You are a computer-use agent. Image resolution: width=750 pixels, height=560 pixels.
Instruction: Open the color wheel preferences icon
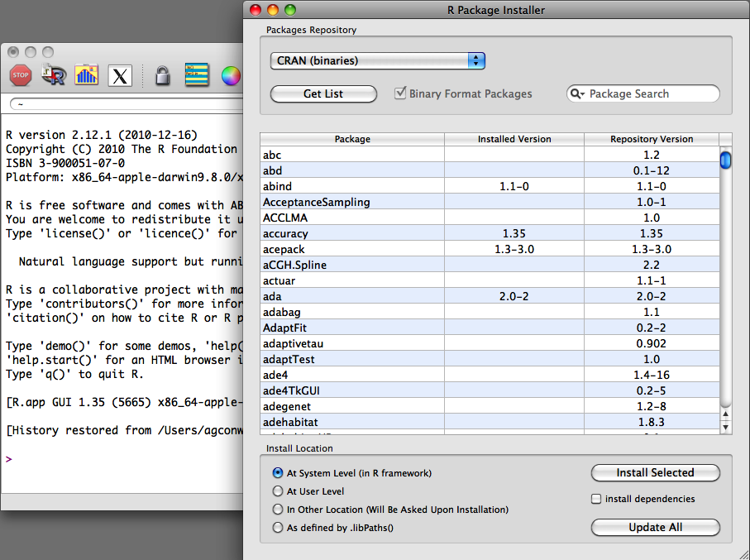(231, 74)
